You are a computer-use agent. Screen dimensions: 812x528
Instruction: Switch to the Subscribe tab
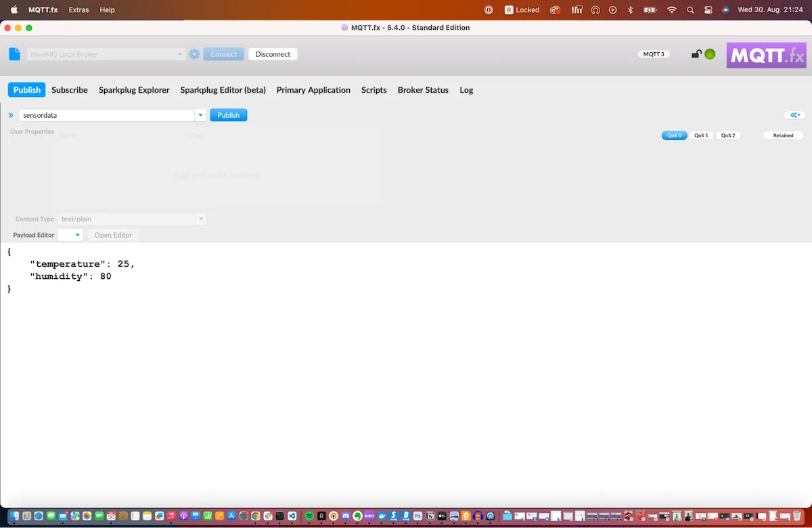click(69, 90)
